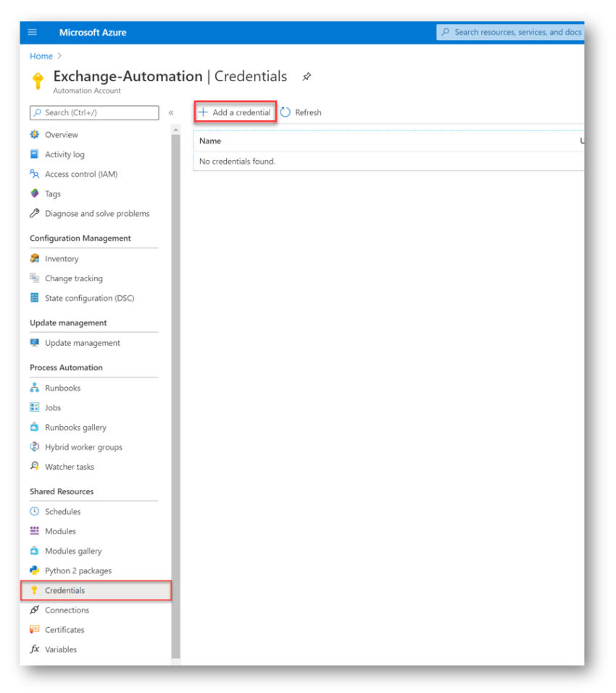Click the 'Update management' section heading
The image size is (616, 693).
(69, 323)
